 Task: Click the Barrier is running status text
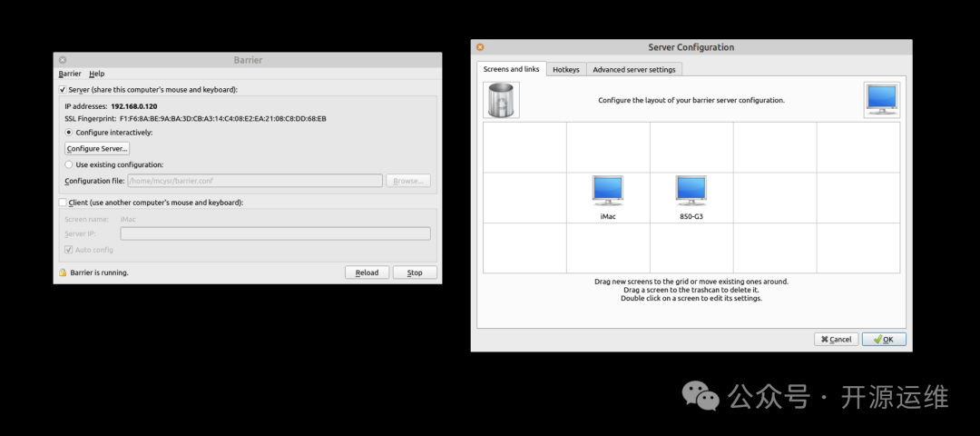(x=100, y=272)
